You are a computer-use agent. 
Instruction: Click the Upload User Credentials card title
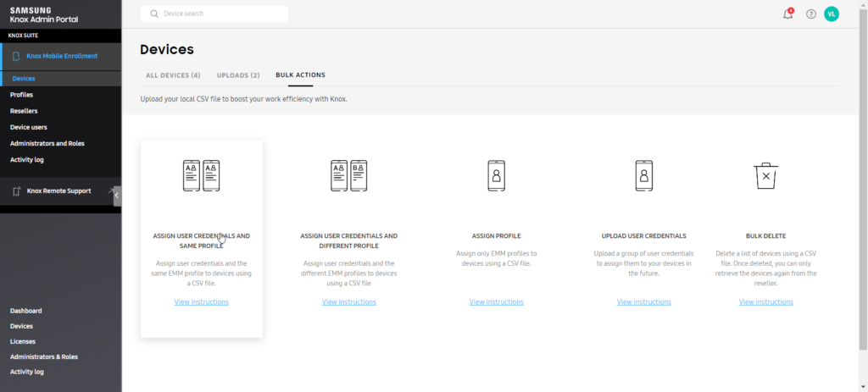(644, 236)
